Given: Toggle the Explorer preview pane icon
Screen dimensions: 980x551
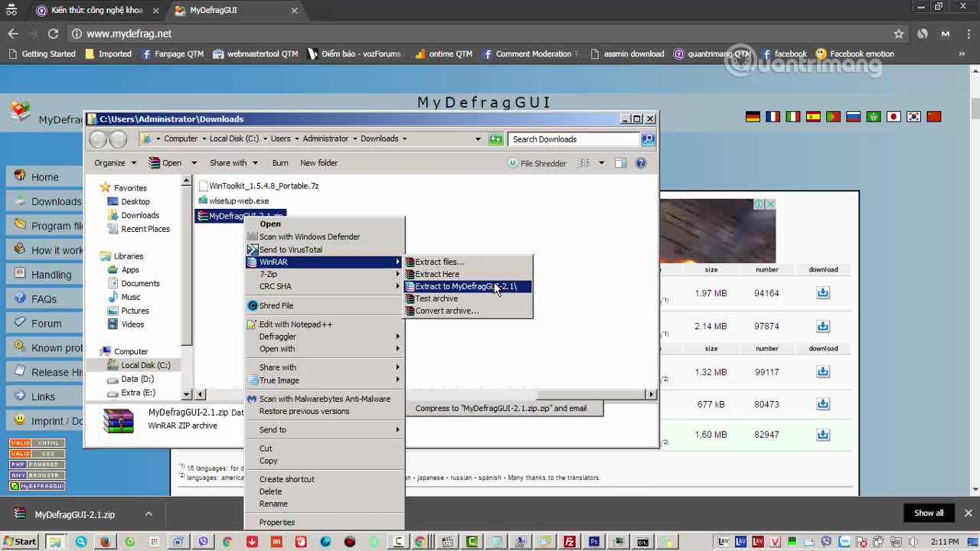Looking at the screenshot, I should 621,163.
